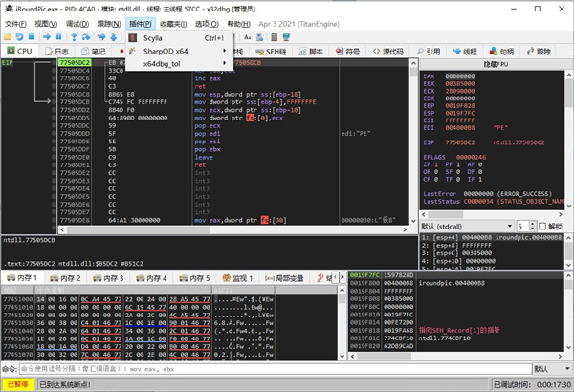
Task: Open the 符号 (Symbols) tab
Action: [345, 51]
